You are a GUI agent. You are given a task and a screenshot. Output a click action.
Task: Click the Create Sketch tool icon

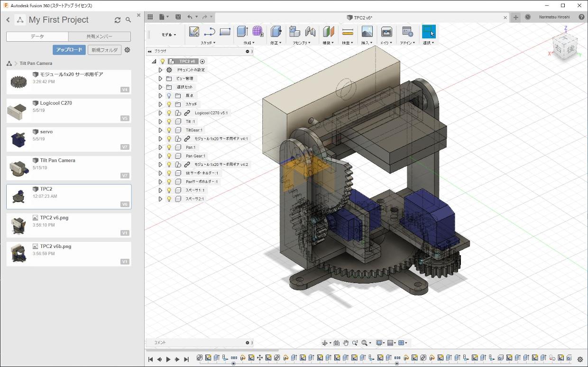click(194, 32)
